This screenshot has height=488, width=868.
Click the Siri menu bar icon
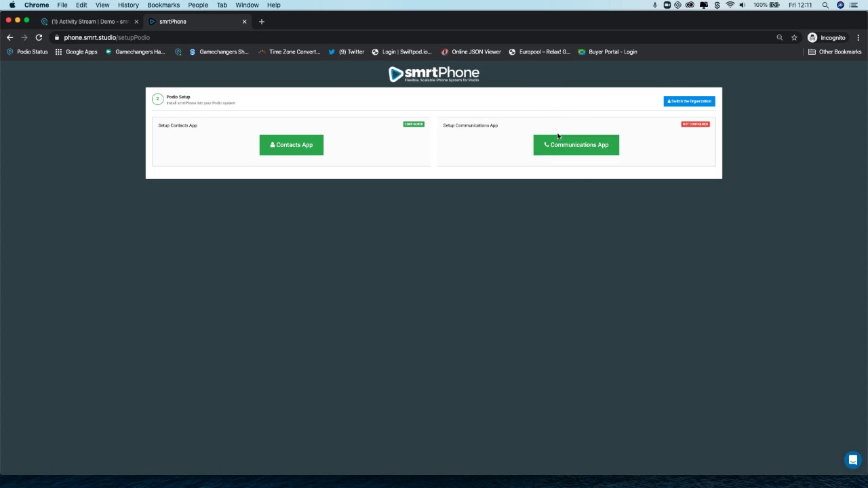tap(840, 5)
